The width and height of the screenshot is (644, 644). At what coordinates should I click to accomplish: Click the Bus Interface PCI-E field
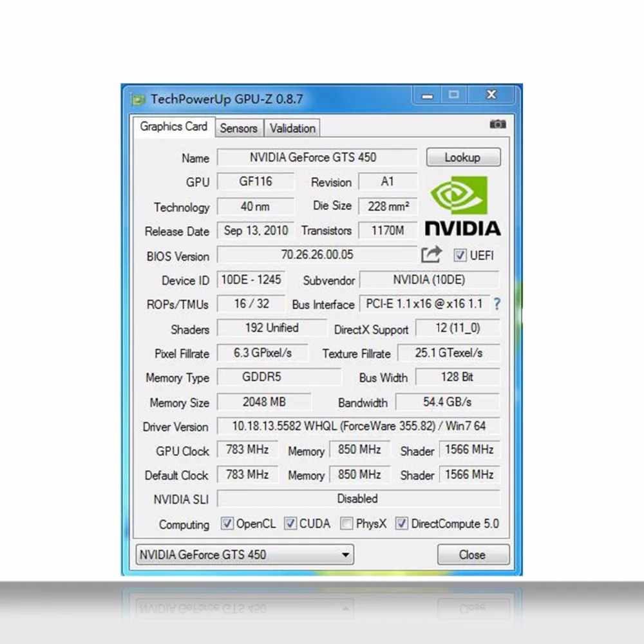(x=424, y=303)
